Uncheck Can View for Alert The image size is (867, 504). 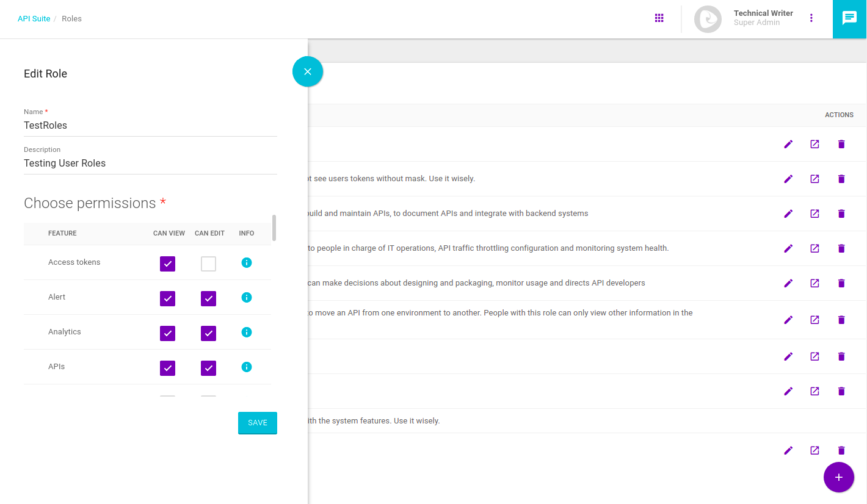click(x=167, y=298)
